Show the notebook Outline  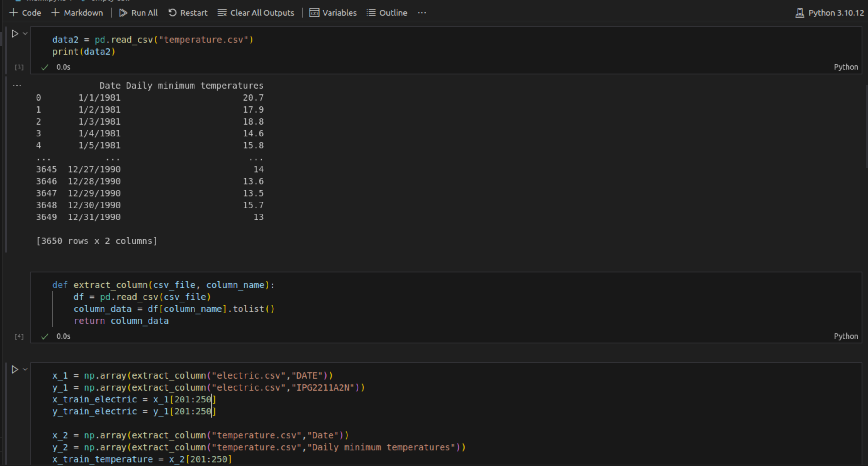[387, 13]
